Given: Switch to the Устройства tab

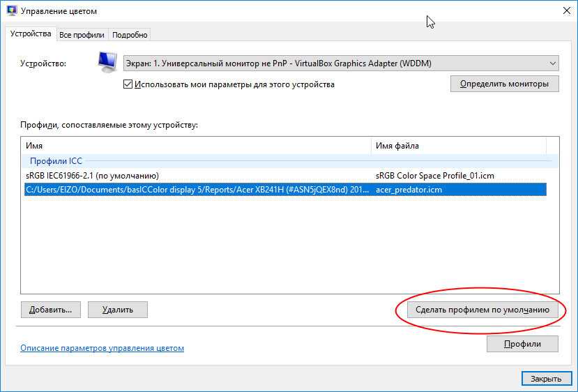Looking at the screenshot, I should (31, 34).
